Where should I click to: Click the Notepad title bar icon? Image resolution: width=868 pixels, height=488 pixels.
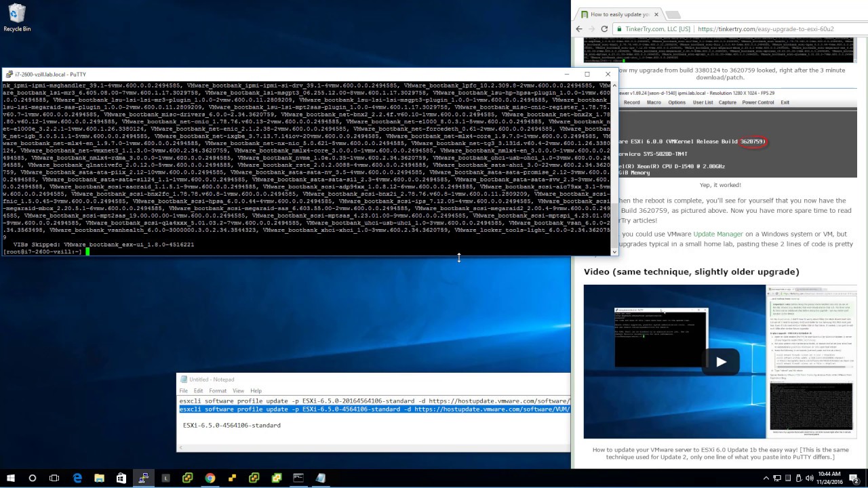coord(183,380)
